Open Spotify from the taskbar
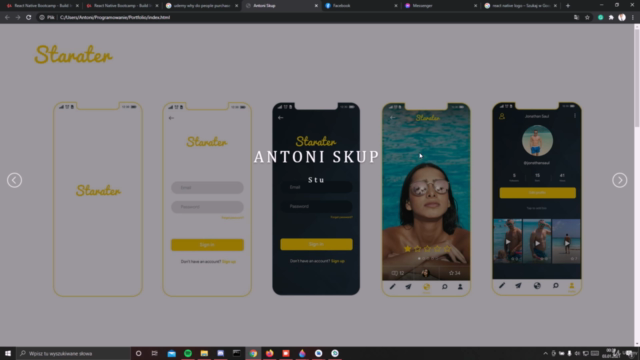The height and width of the screenshot is (360, 640). pyautogui.click(x=188, y=353)
